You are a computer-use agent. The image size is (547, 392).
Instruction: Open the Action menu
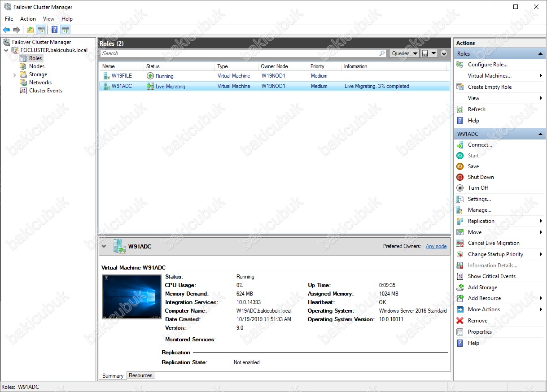28,19
